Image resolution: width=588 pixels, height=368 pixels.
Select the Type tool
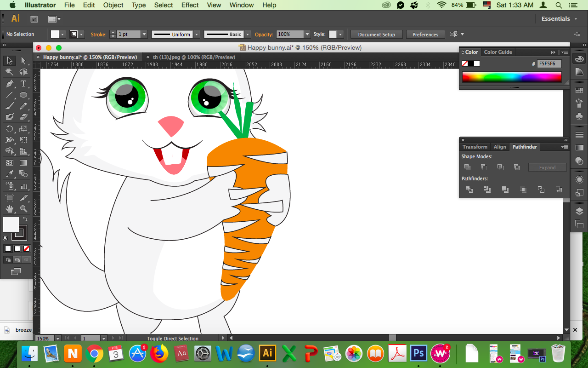coord(23,84)
